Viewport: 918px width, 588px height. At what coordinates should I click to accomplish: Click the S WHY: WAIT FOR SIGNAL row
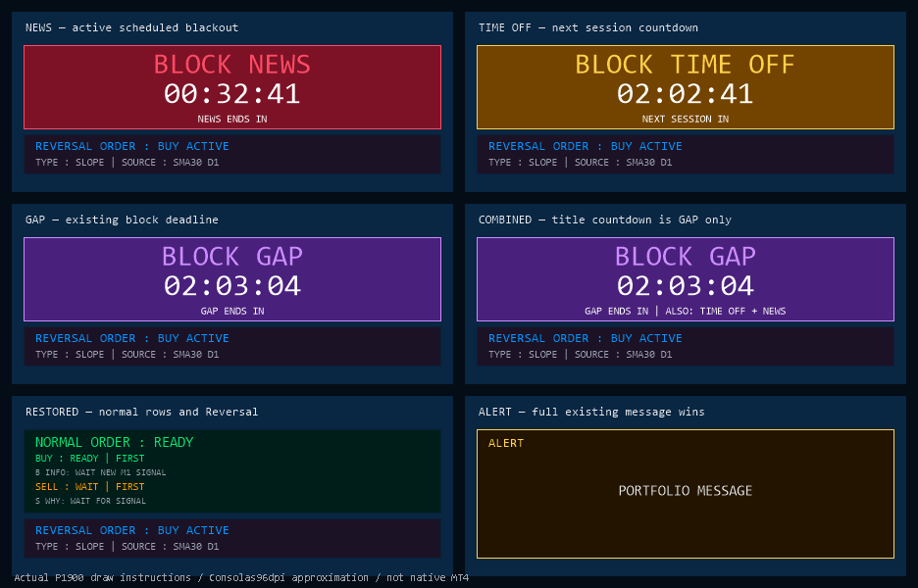tap(91, 501)
